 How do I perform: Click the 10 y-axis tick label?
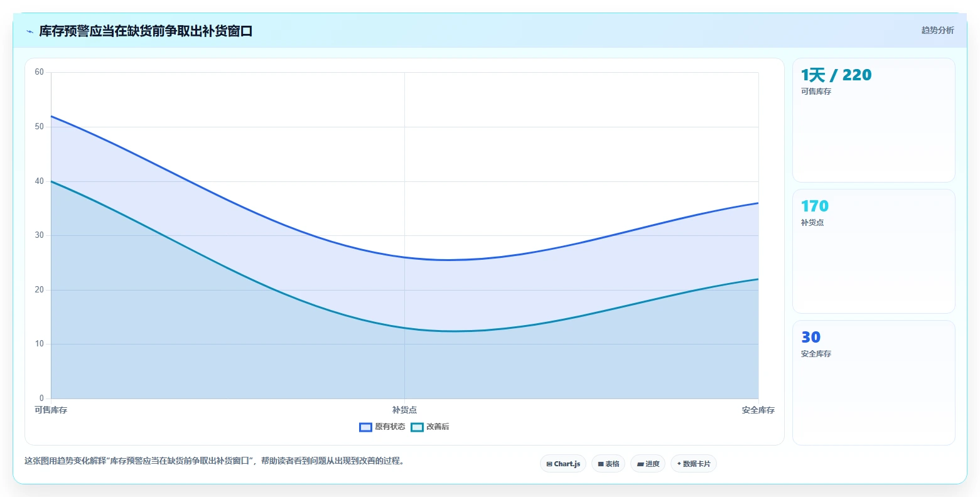pos(40,344)
